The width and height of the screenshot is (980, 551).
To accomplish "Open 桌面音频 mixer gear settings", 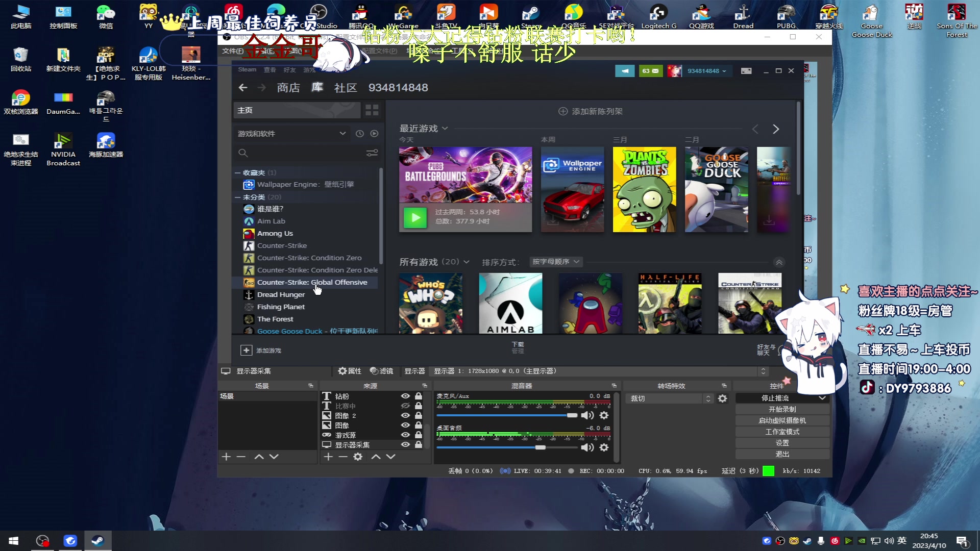I will [604, 447].
